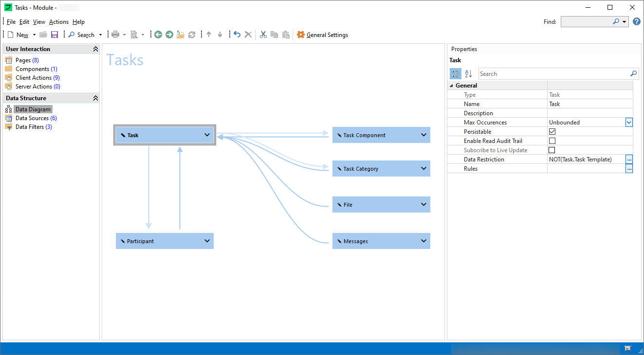
Task: Open Data Restriction editor ellipsis button
Action: (x=629, y=160)
